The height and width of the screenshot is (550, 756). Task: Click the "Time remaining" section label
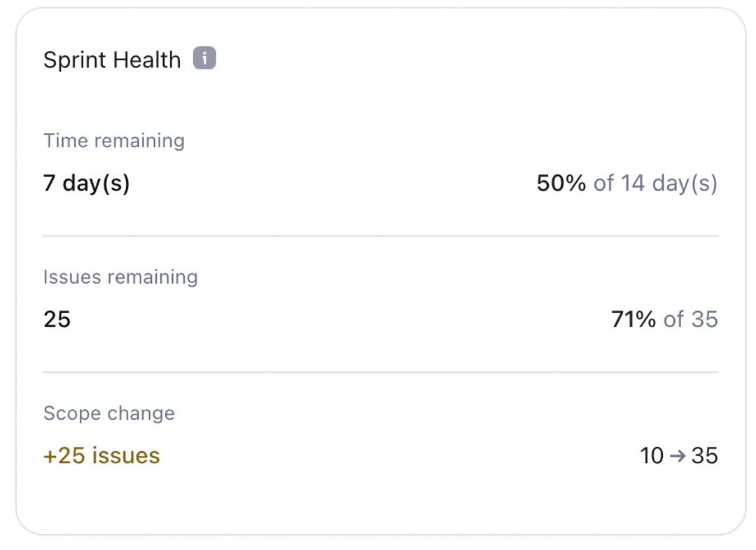(x=114, y=141)
